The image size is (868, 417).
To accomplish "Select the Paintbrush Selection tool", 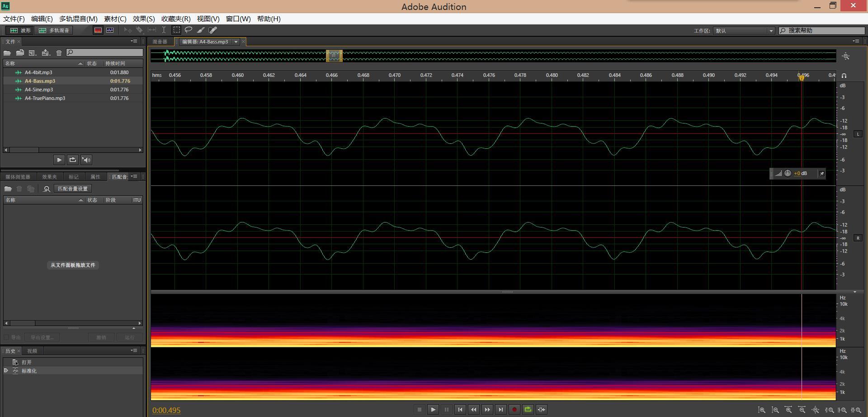I will pyautogui.click(x=201, y=30).
